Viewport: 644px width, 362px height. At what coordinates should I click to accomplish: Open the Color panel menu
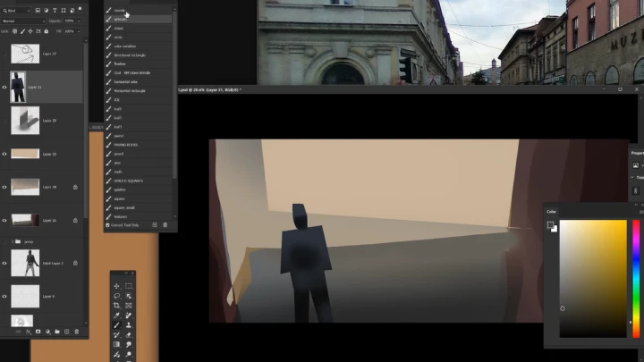coord(641,212)
